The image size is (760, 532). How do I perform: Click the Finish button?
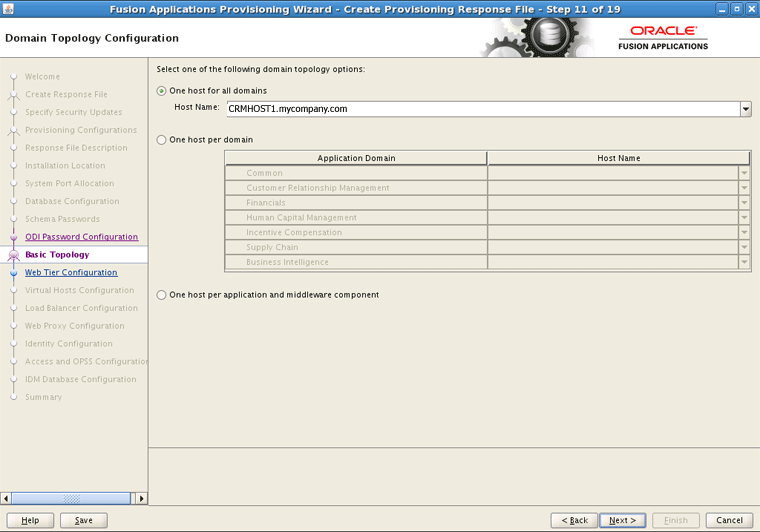pos(676,520)
